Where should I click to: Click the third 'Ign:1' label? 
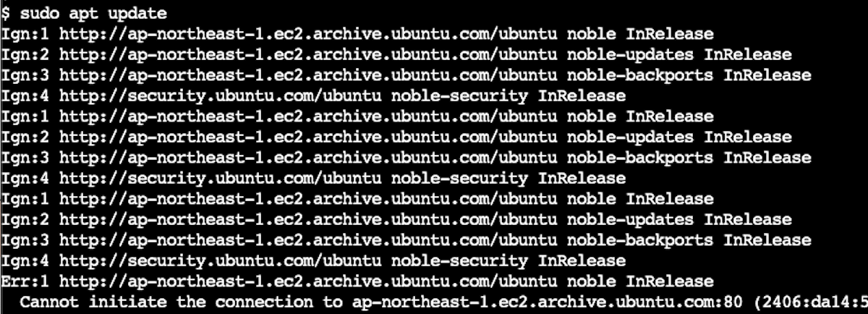pyautogui.click(x=26, y=199)
